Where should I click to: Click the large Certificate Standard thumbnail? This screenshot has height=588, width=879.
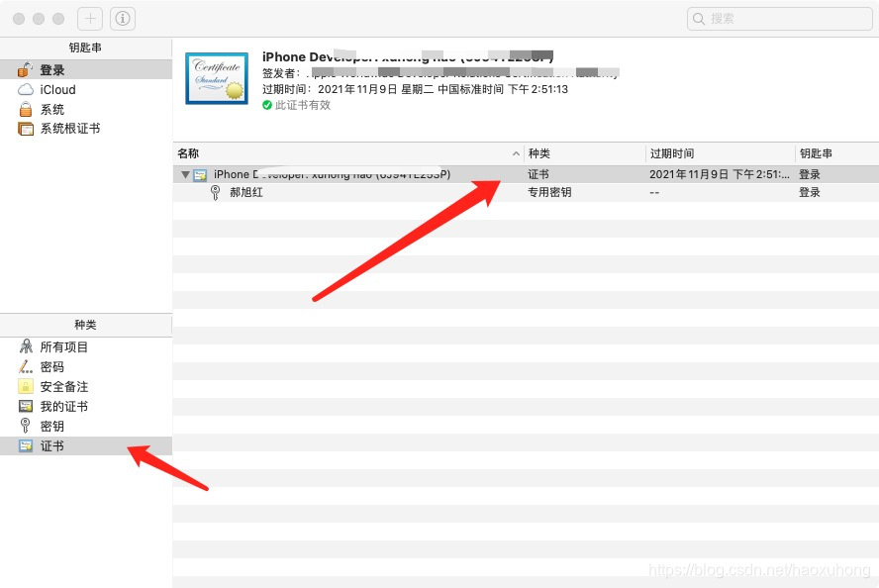coord(217,78)
